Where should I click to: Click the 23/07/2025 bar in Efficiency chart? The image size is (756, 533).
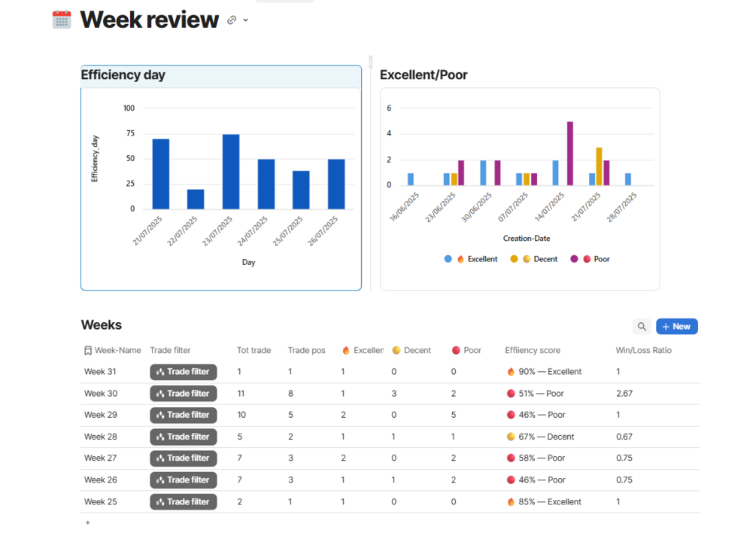tap(231, 172)
